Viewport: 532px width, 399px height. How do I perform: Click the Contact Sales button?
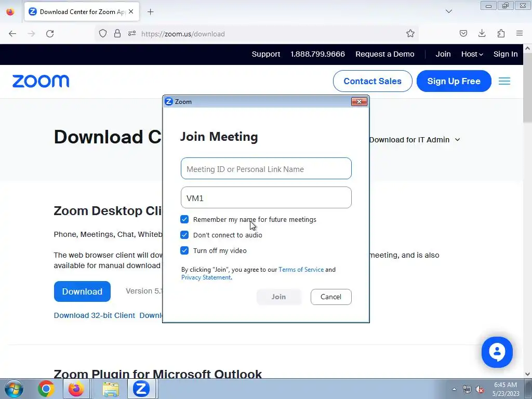[373, 81]
